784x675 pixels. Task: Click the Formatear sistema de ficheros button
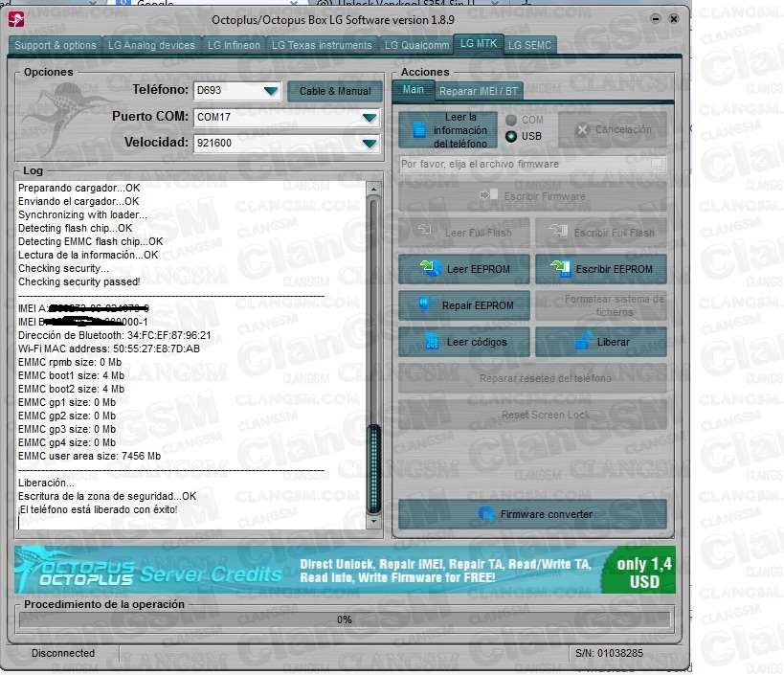coord(601,305)
